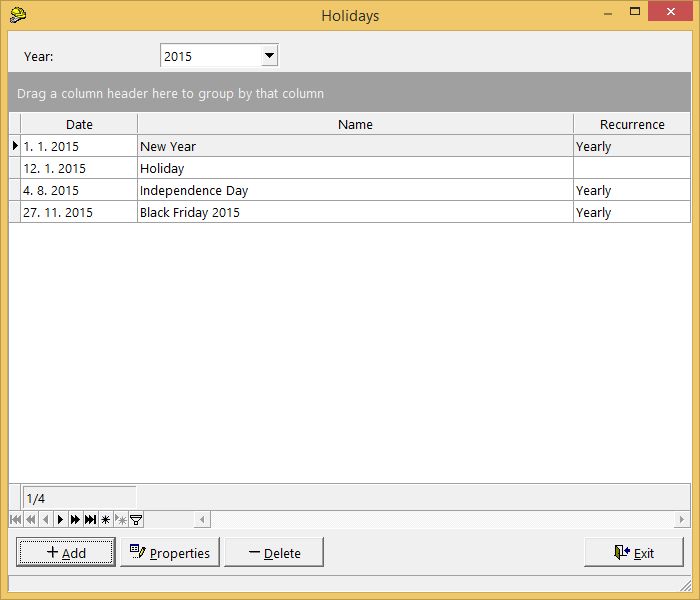This screenshot has height=600, width=700.
Task: Click the horizontal scrollbar right arrow
Action: [x=682, y=519]
